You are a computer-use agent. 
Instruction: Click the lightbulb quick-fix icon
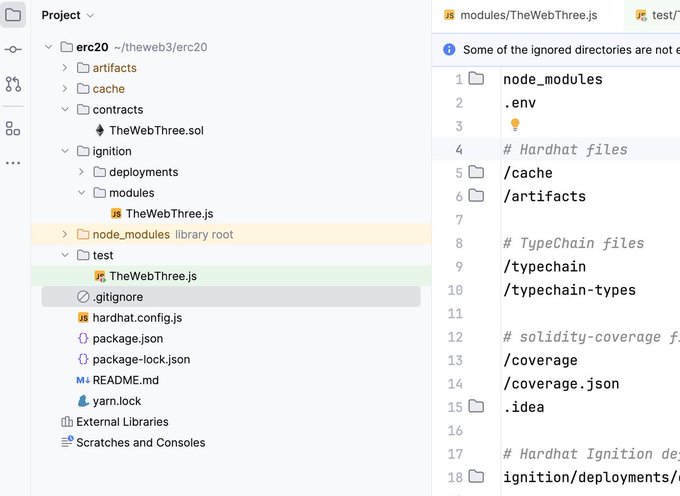pos(515,125)
